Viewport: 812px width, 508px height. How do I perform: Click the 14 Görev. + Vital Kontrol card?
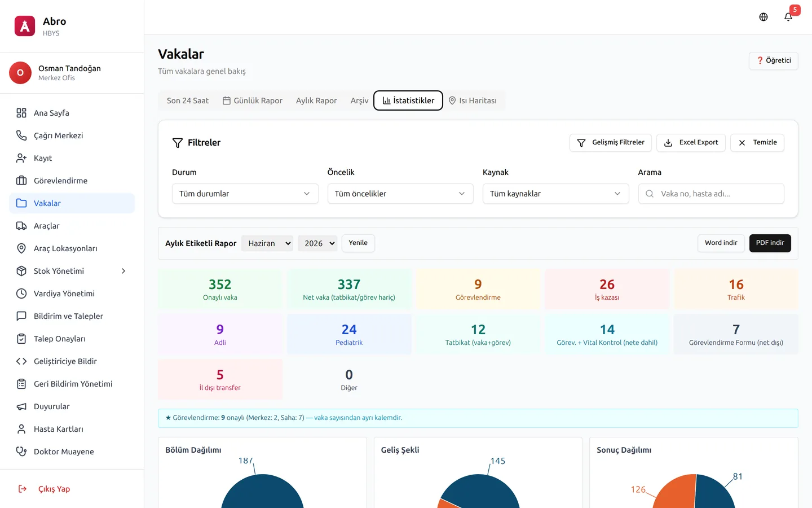coord(607,334)
